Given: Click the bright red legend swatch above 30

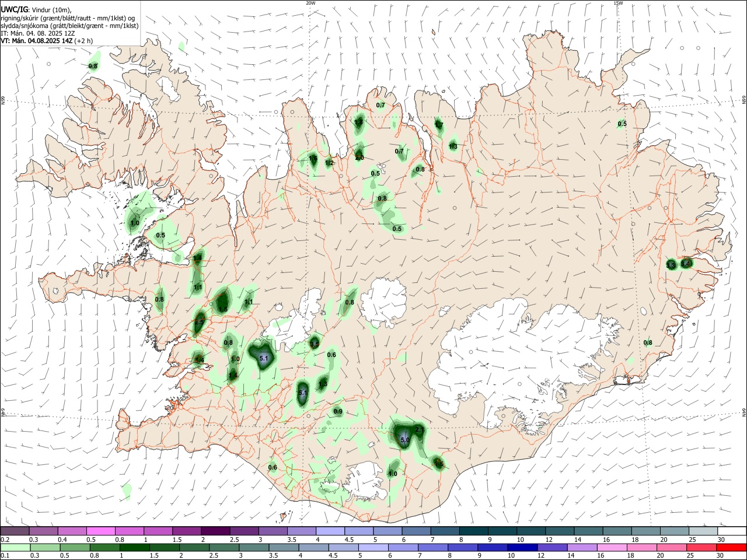Looking at the screenshot, I should pos(731,547).
